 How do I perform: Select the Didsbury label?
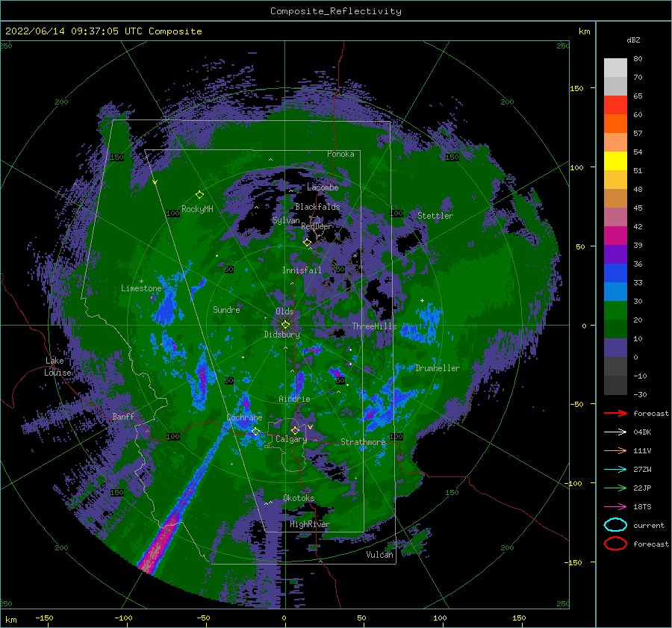coord(281,335)
